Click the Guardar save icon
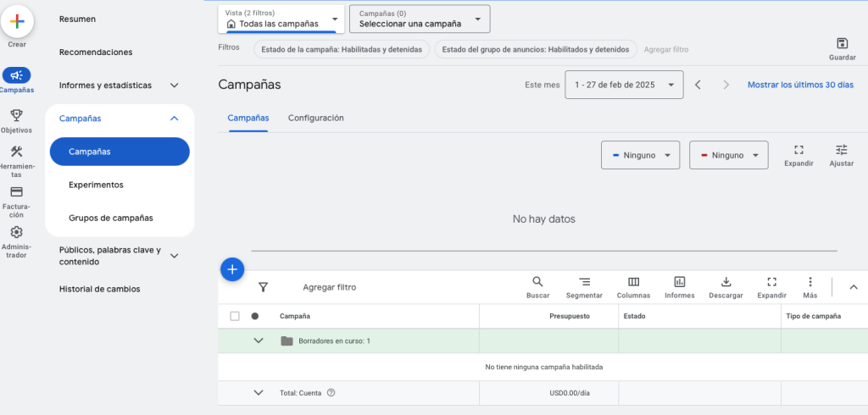The height and width of the screenshot is (415, 868). [x=842, y=44]
